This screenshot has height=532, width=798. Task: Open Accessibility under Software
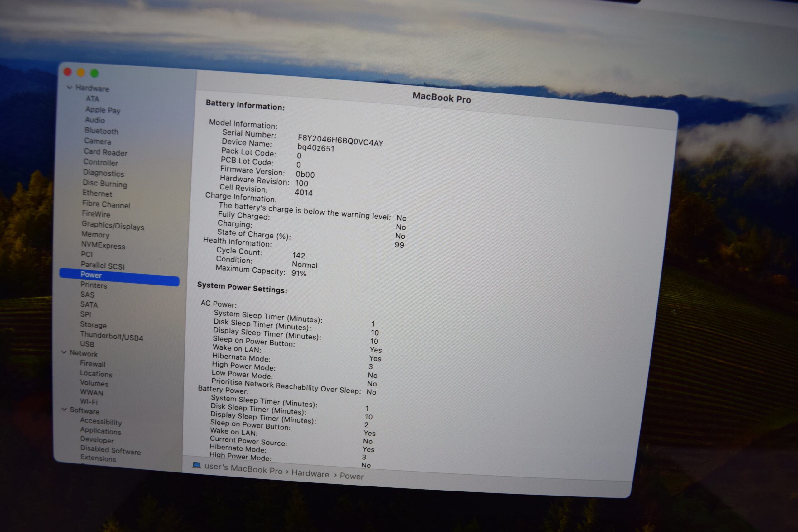point(101,422)
